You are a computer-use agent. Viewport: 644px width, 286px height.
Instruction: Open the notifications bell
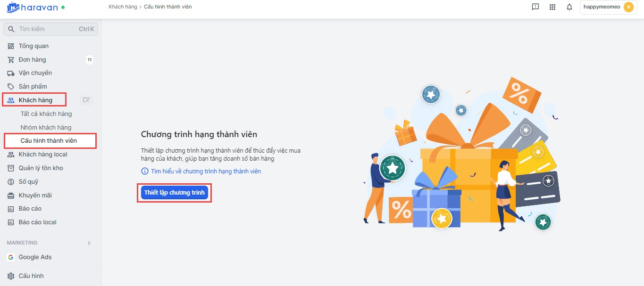point(569,7)
